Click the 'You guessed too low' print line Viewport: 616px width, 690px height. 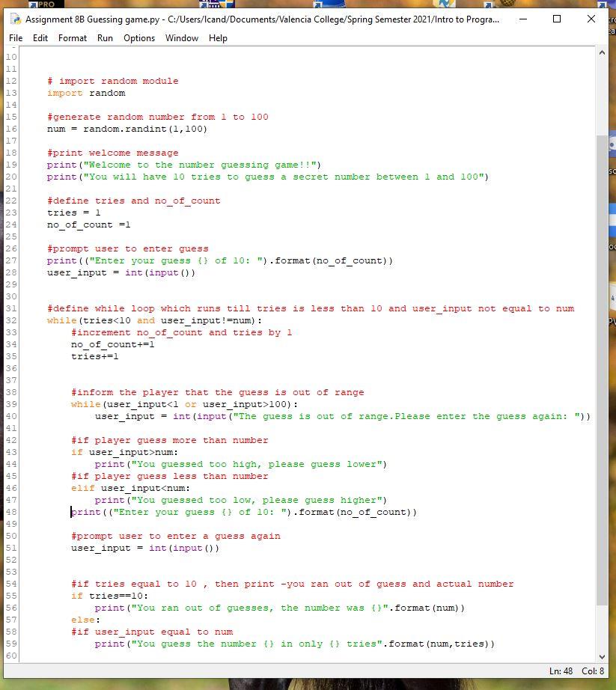(x=241, y=500)
